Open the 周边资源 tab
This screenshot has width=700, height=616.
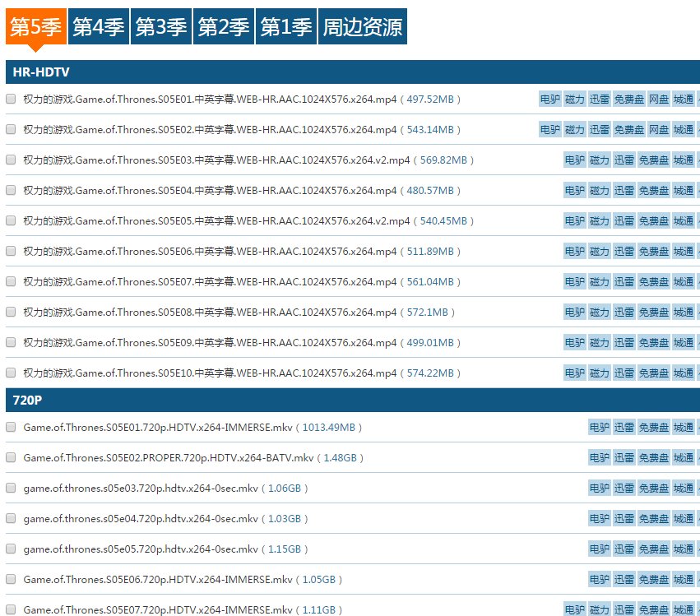point(362,28)
